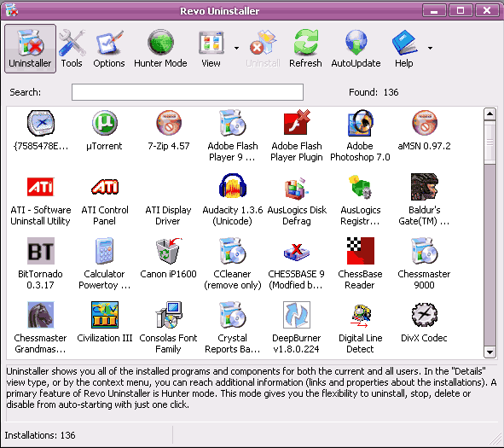Select the Chessmaster 9000 icon
Screen dimensions: 504x448
coord(425,251)
